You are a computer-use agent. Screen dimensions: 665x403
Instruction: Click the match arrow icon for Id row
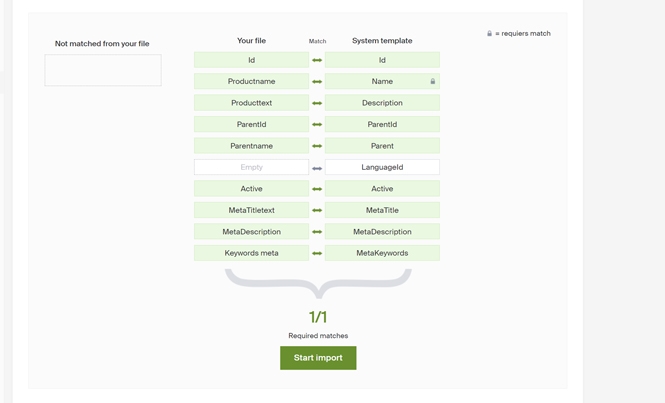point(317,60)
